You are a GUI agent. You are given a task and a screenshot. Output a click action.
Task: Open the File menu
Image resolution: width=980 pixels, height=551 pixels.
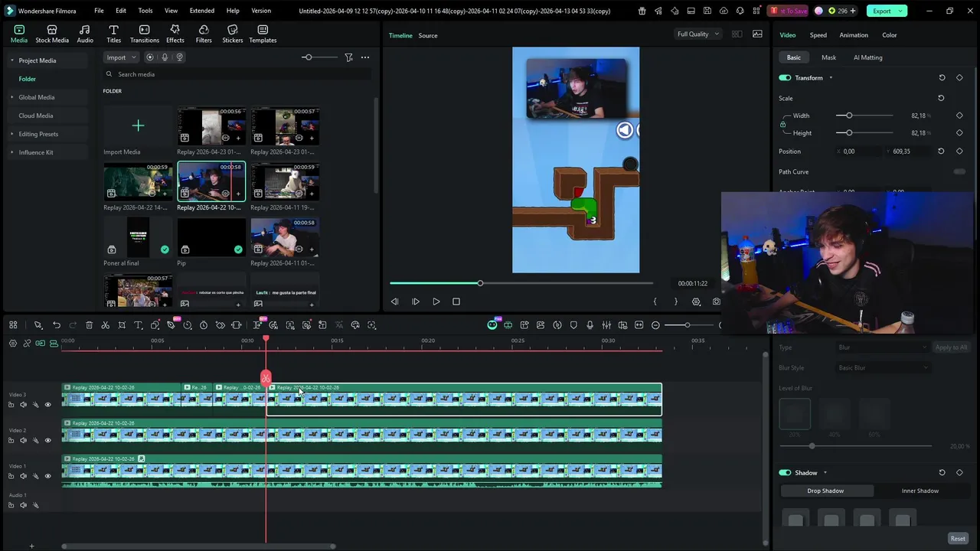(x=99, y=11)
